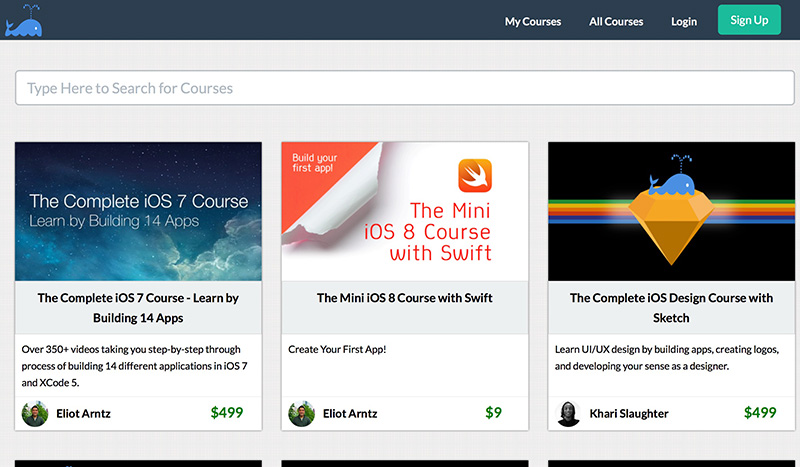Open title 'The Complete iOS Design Course with Sketch'

tap(671, 308)
